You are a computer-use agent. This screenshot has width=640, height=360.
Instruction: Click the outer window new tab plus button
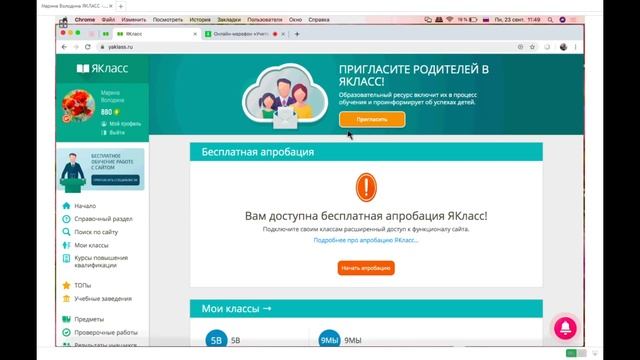(121, 6)
